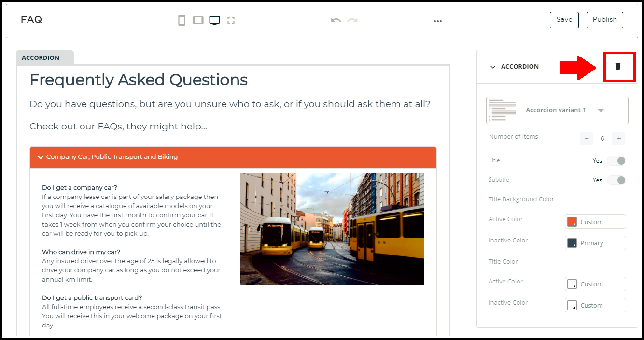Click the FAQ page title
The image size is (644, 340).
pos(31,20)
